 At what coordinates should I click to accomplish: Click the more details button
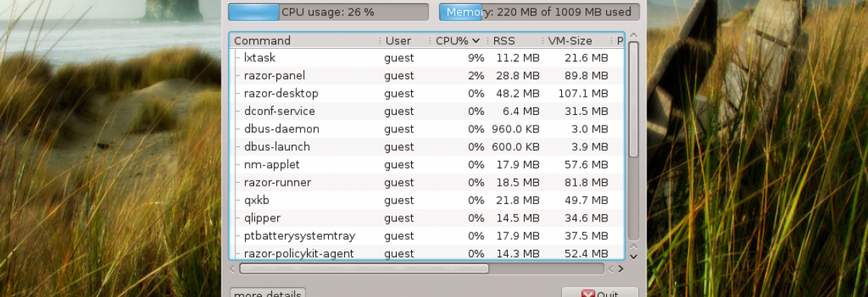tap(268, 292)
